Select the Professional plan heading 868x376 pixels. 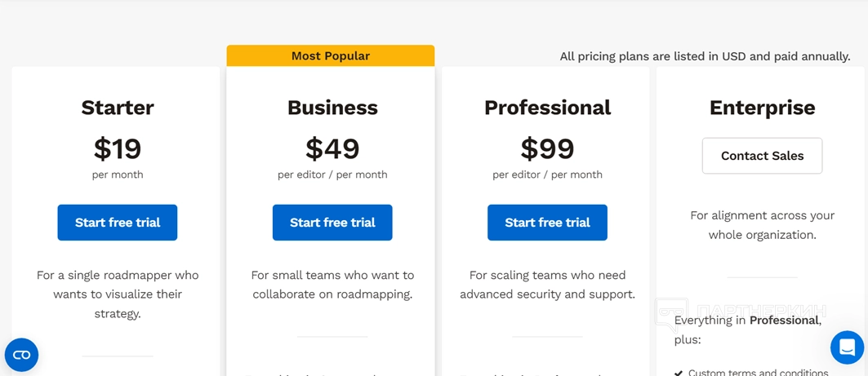[547, 108]
